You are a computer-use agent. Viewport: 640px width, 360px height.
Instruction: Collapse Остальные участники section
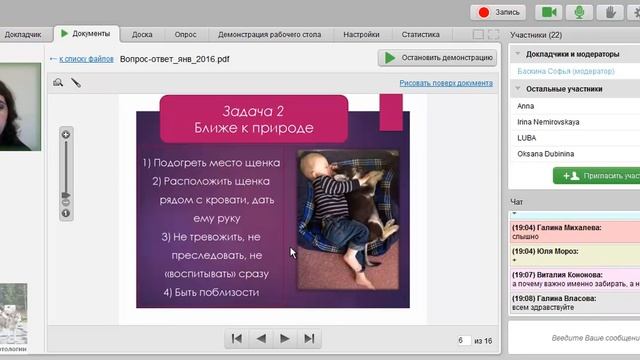518,89
